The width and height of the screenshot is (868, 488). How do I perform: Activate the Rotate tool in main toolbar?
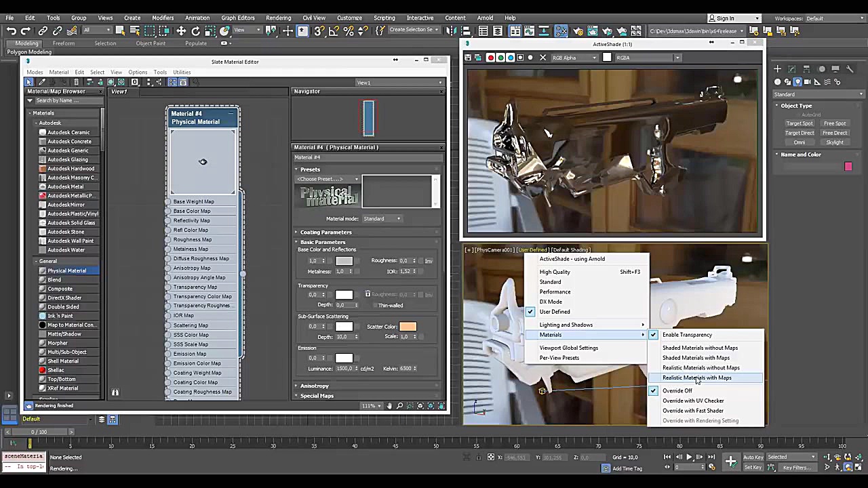point(196,30)
